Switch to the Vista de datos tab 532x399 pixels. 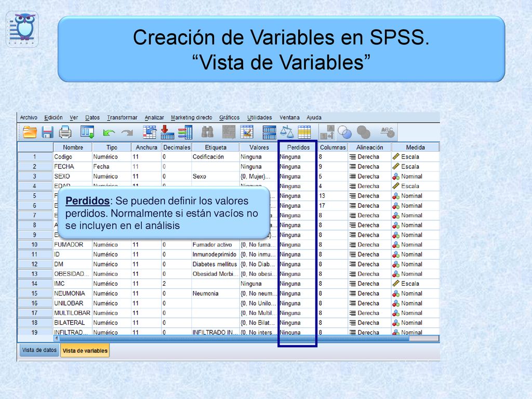click(39, 350)
